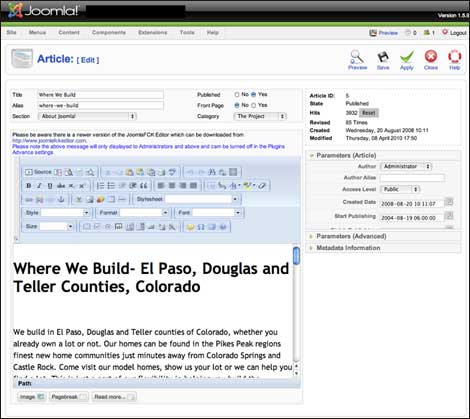The height and width of the screenshot is (419, 470).
Task: Insert a bulleted list
Action: pos(111,186)
